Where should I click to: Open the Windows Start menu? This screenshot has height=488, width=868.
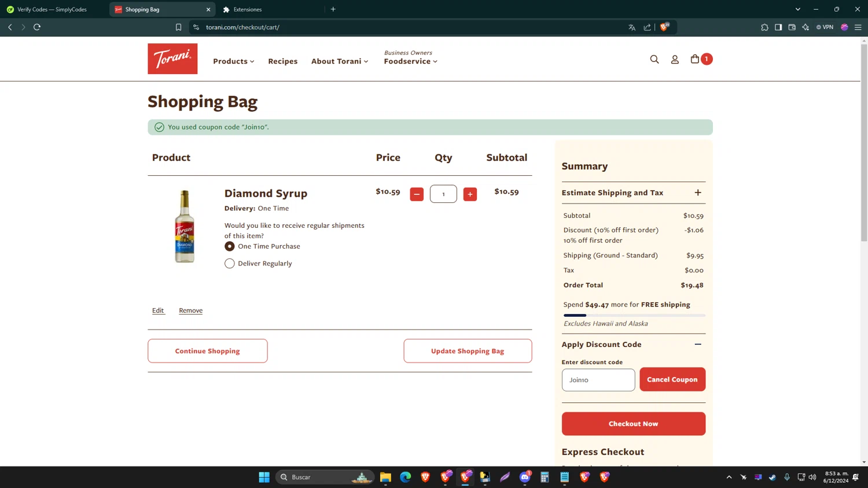(264, 477)
